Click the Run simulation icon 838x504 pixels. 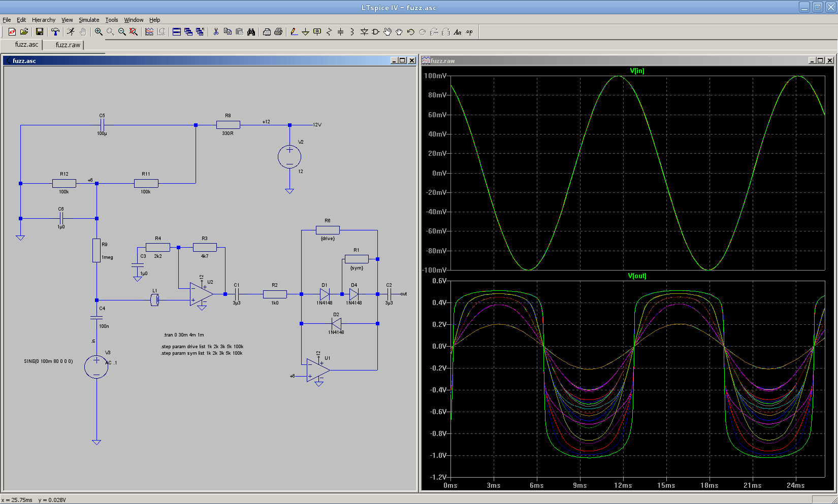71,31
